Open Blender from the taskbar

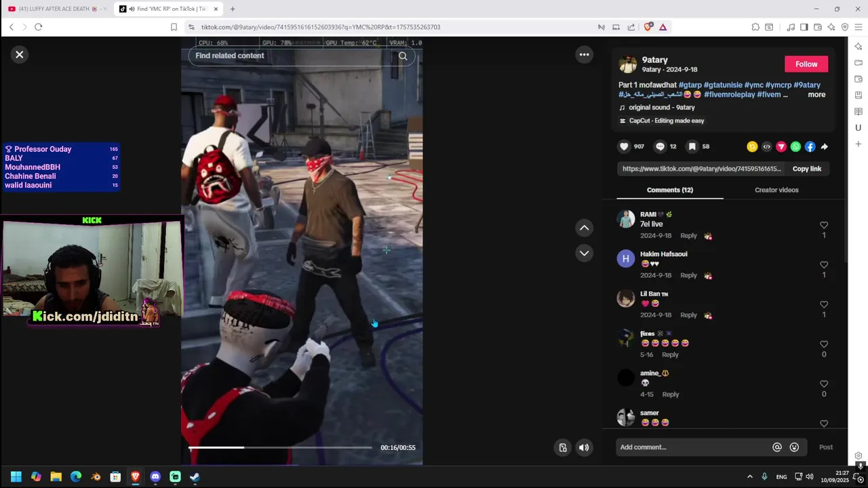[96, 476]
